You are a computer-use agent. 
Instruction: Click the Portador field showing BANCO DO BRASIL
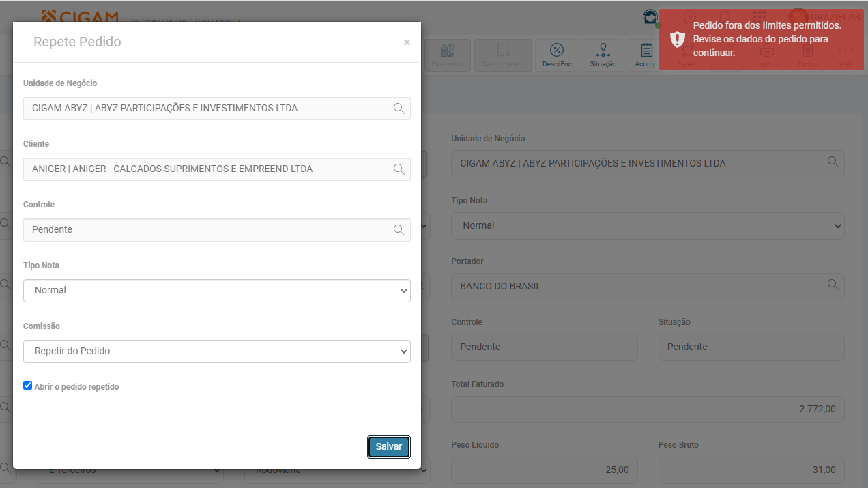(x=648, y=286)
